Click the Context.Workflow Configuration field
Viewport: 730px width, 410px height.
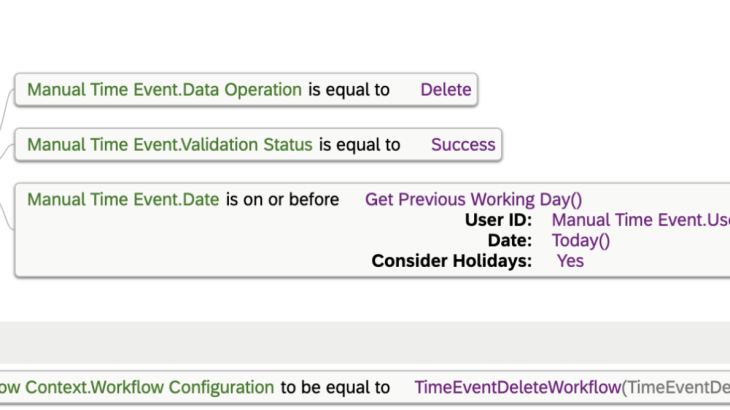[x=137, y=387]
